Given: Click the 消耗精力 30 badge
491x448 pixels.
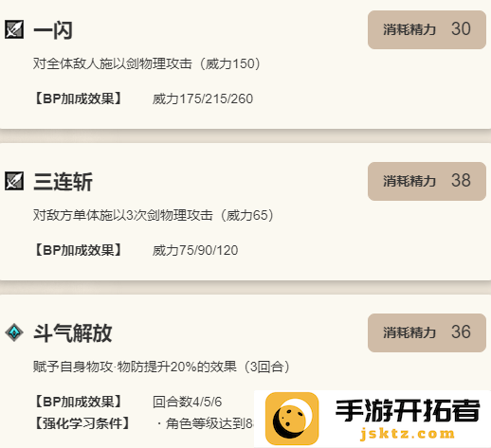Looking at the screenshot, I should pyautogui.click(x=427, y=29).
